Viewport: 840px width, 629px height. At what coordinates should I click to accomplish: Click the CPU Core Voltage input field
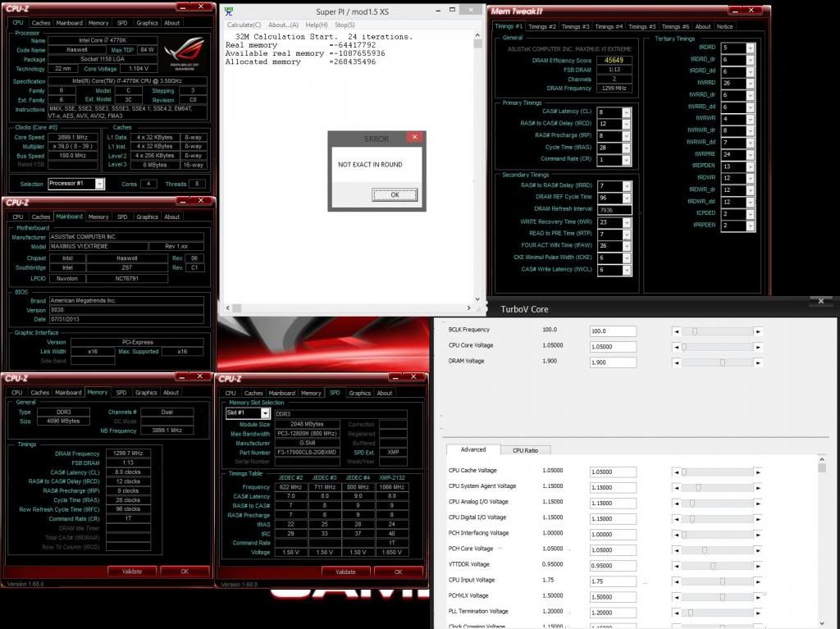pos(613,346)
